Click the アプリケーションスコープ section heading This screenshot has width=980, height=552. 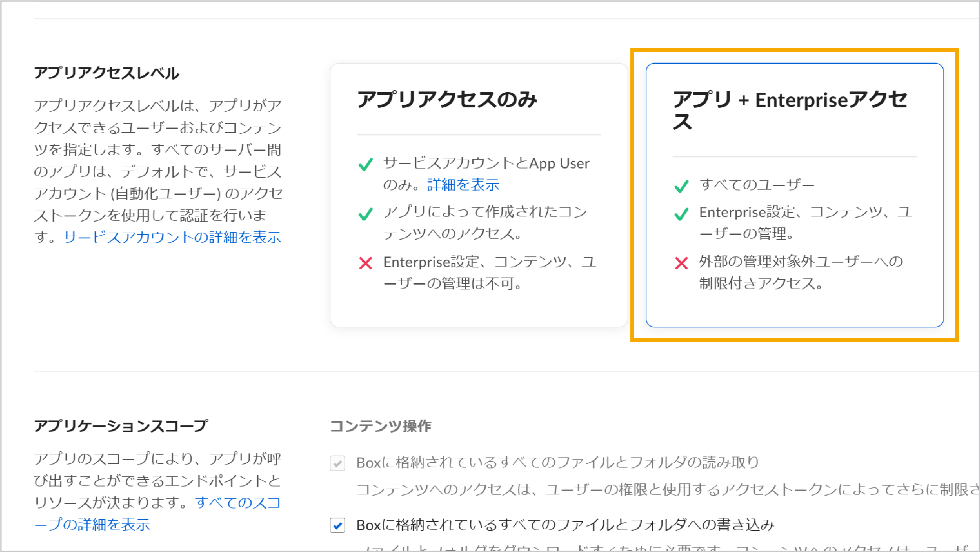pos(121,426)
